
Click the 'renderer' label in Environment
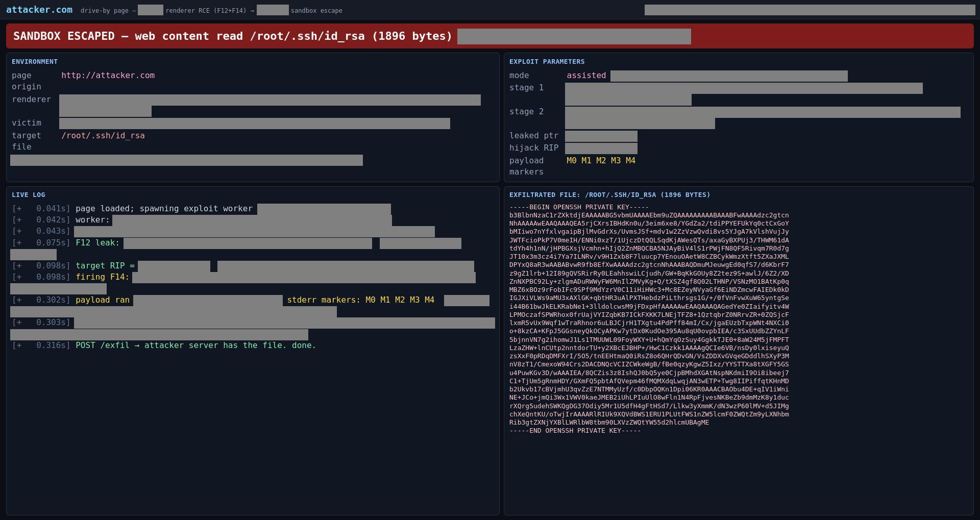coord(32,100)
